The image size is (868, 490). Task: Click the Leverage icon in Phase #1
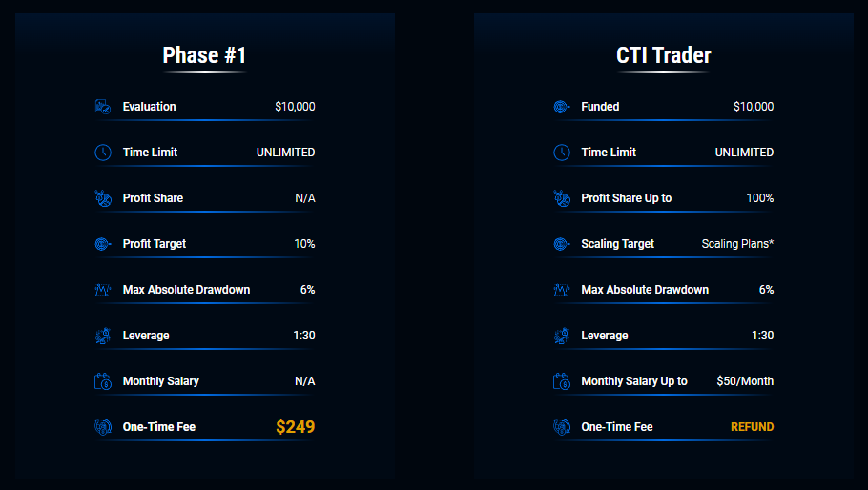[x=103, y=336]
